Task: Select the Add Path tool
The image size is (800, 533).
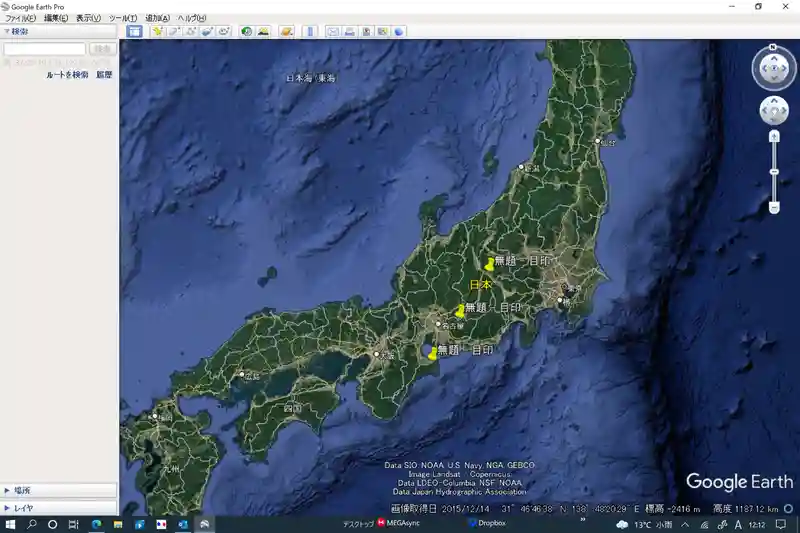Action: point(190,31)
